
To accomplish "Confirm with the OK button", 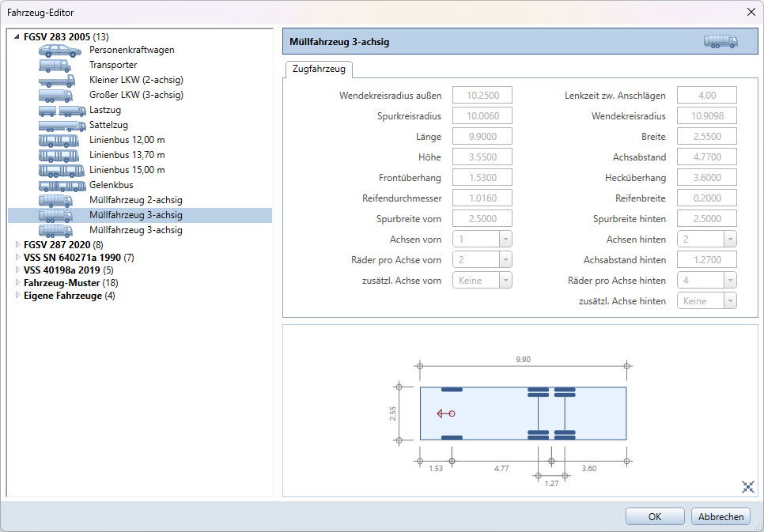I will point(655,516).
